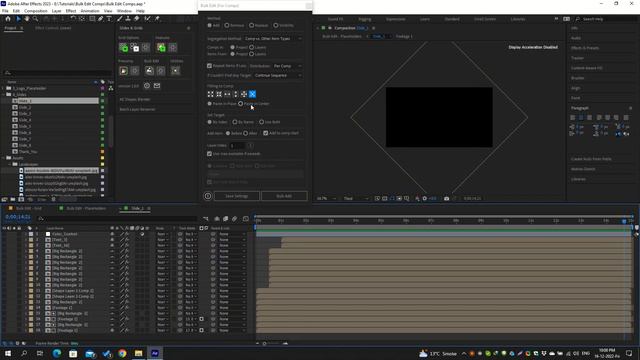The width and height of the screenshot is (640, 360).
Task: Select the Brush tool
Action: click(x=120, y=19)
